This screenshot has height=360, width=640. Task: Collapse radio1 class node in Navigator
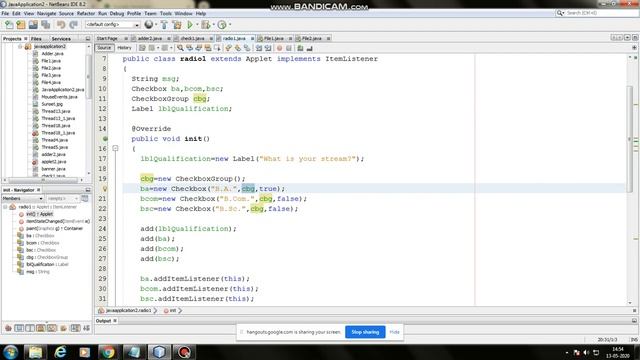pyautogui.click(x=5, y=207)
